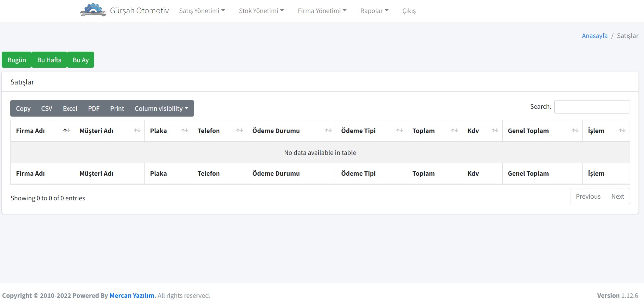Screen dimensions: 644x306
Task: Expand Satış Yönetimi menu
Action: coord(202,11)
